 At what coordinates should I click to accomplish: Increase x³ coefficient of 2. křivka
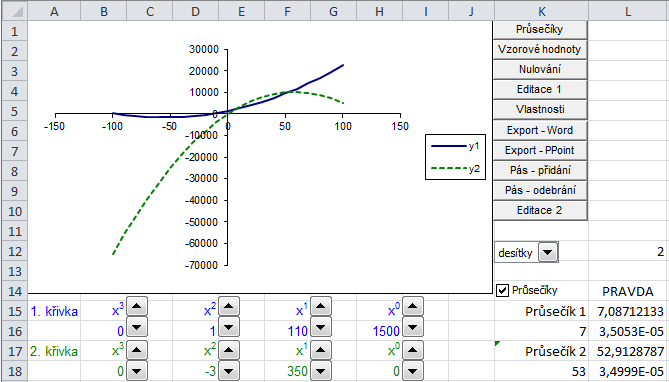[137, 350]
